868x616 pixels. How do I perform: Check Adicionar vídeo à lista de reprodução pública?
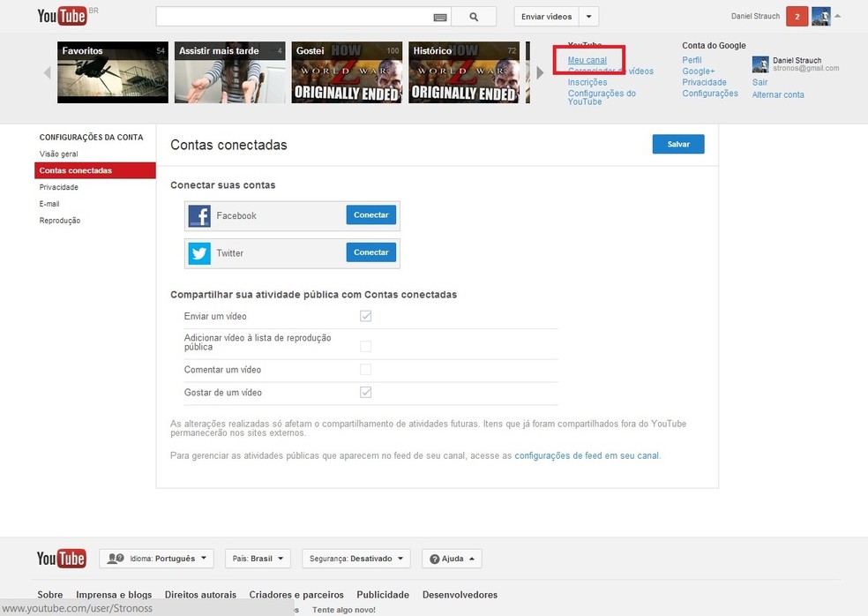point(365,346)
